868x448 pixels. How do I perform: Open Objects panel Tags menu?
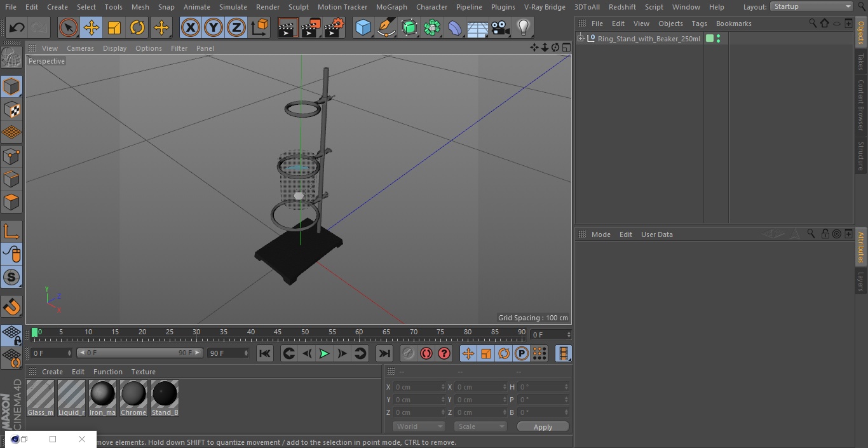pos(700,24)
